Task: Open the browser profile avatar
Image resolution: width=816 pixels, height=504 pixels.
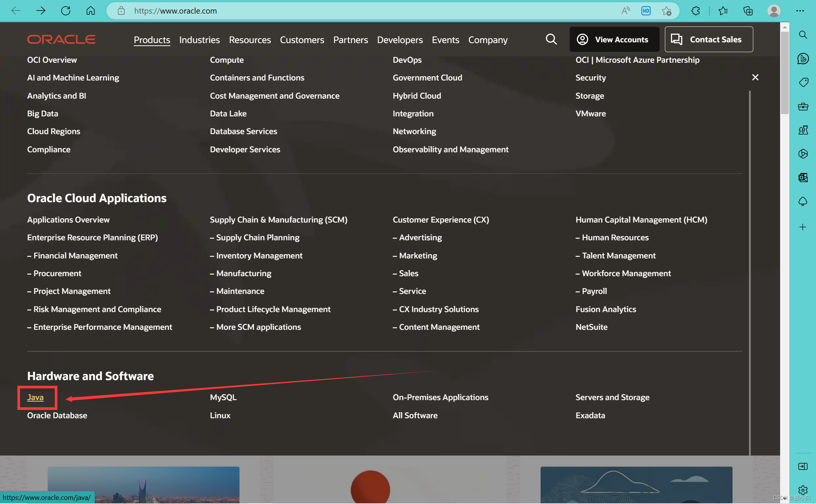Action: [774, 11]
